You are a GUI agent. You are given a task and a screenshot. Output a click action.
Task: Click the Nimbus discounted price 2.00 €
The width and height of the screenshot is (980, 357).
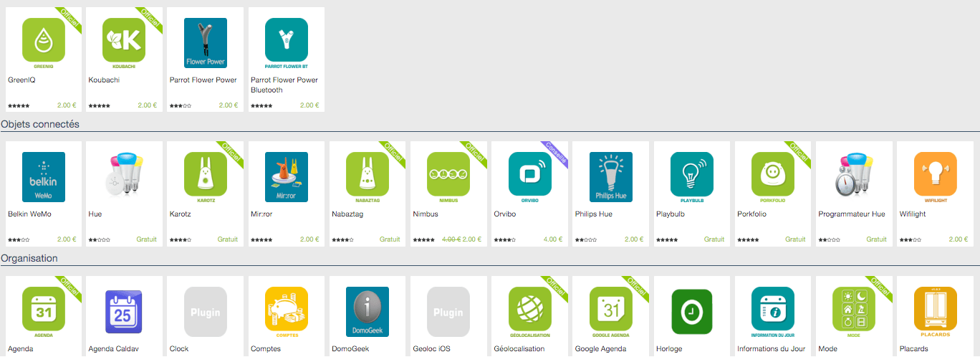(x=472, y=239)
